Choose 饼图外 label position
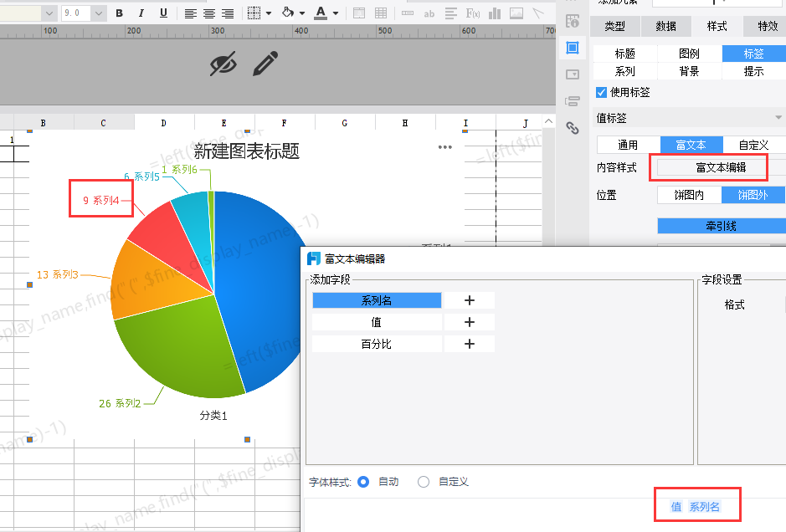 coord(753,195)
